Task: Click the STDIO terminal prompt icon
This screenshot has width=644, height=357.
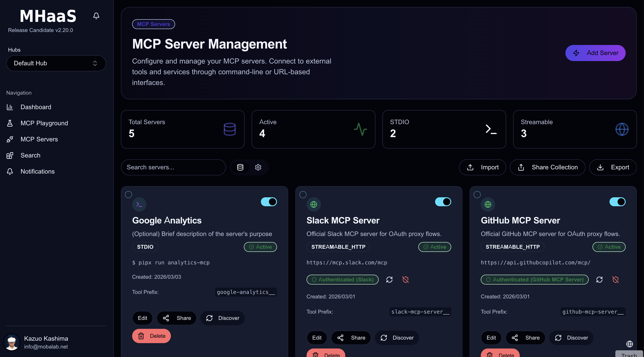Action: click(491, 129)
